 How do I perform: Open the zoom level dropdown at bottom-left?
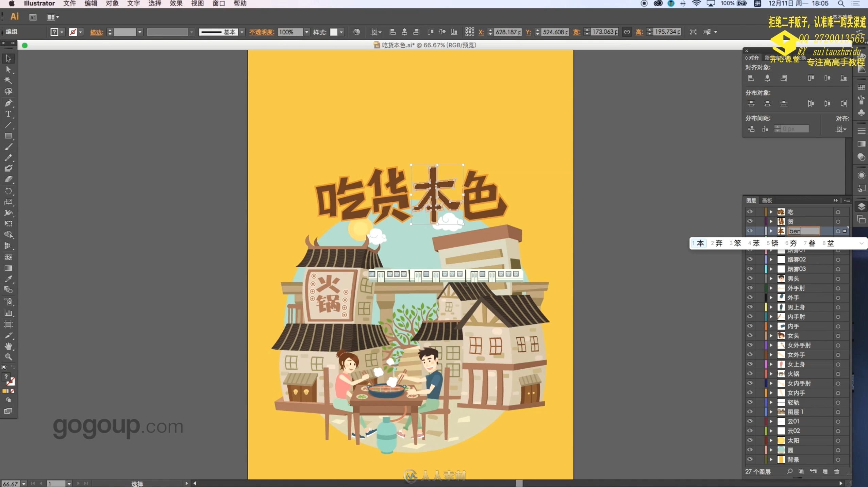[x=24, y=483]
